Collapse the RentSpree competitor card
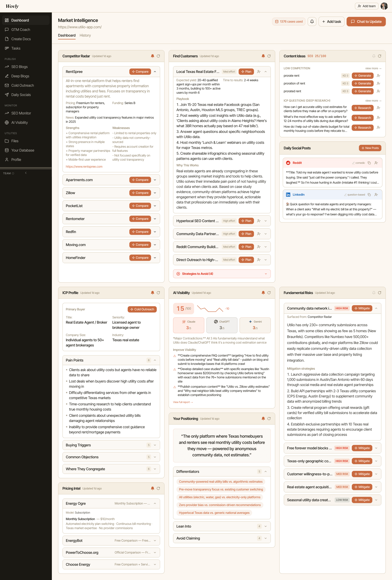The image size is (392, 580). [155, 72]
